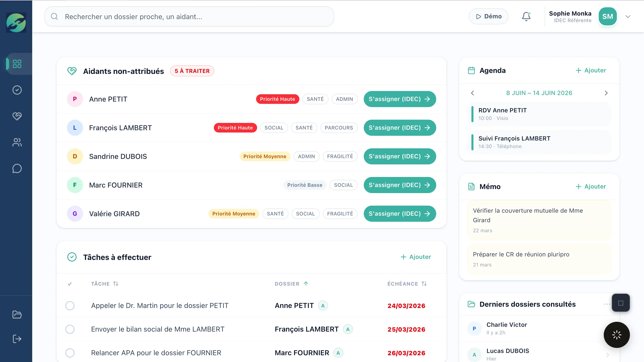Open Lucas DUBOIS dossier chevron
The image size is (644, 362).
pyautogui.click(x=608, y=355)
